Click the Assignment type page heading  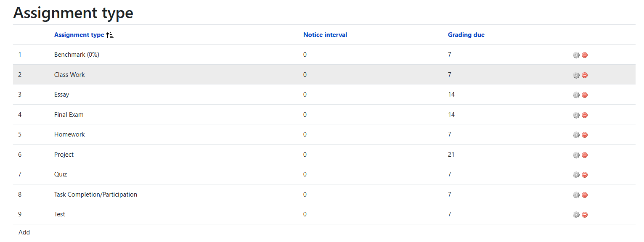coord(73,13)
